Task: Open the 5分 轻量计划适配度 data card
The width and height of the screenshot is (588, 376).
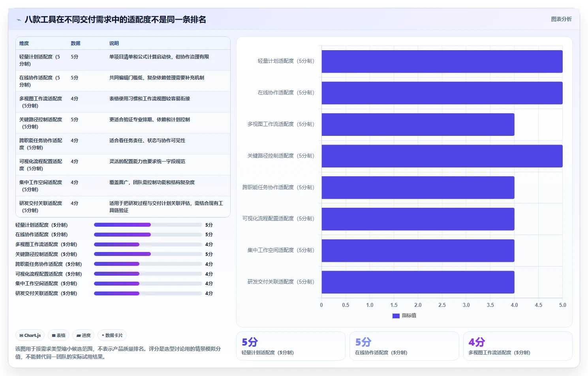Action: (291, 346)
